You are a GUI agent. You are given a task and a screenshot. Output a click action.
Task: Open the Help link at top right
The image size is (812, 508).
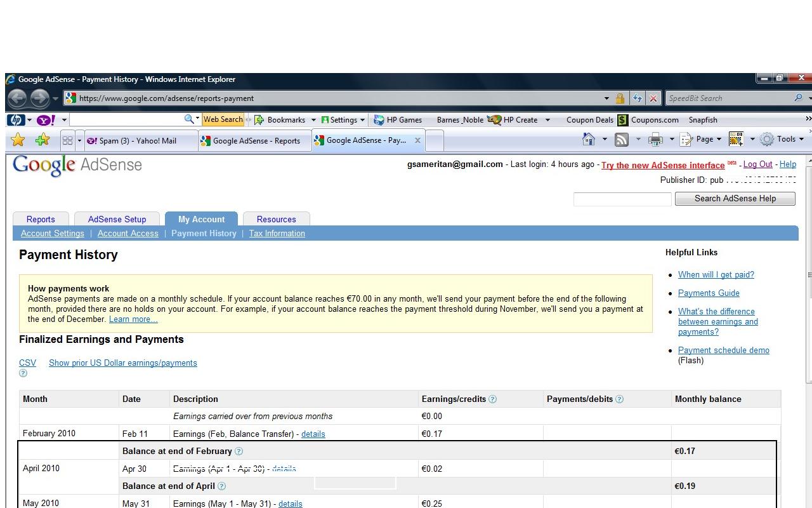tap(788, 164)
